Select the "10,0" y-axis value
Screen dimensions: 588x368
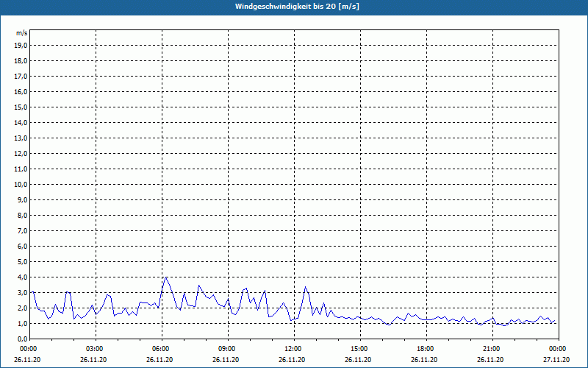pyautogui.click(x=21, y=185)
